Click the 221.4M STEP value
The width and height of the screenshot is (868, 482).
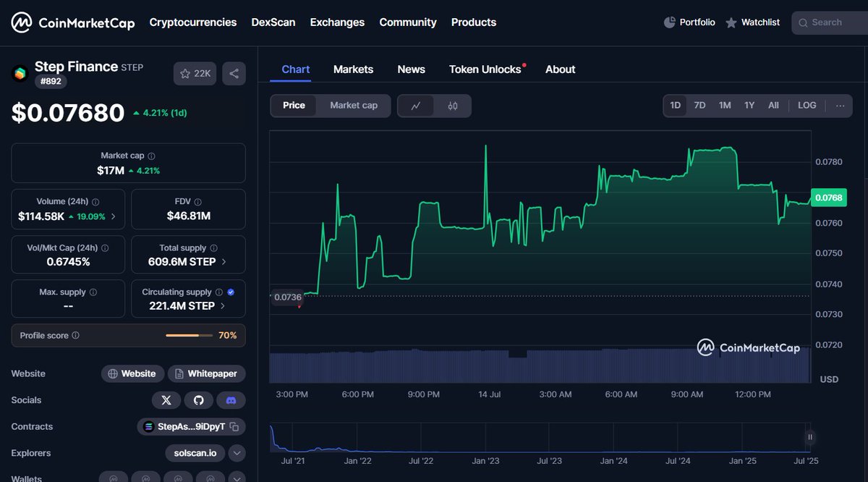[181, 306]
